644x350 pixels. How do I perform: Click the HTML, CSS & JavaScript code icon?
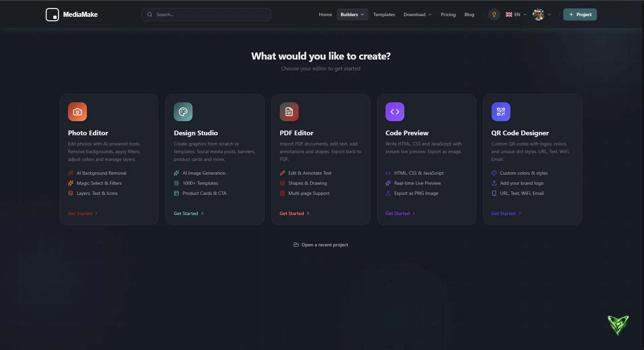388,173
